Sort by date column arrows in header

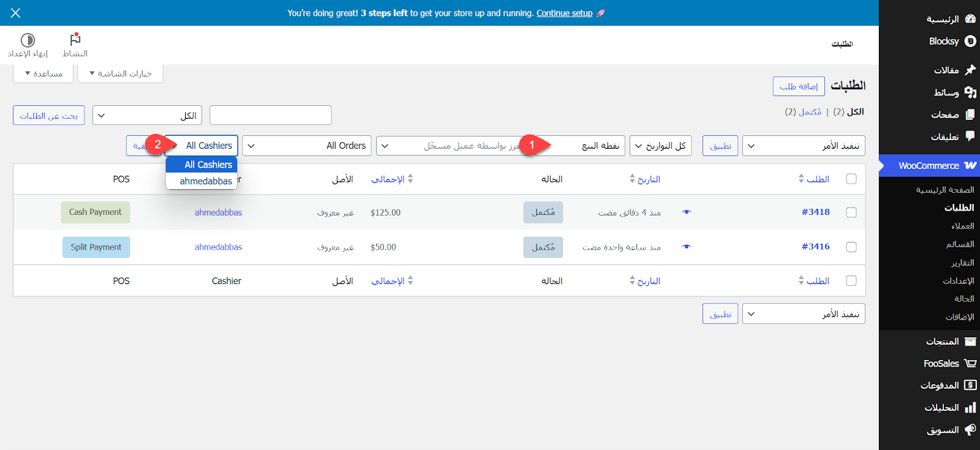click(632, 179)
